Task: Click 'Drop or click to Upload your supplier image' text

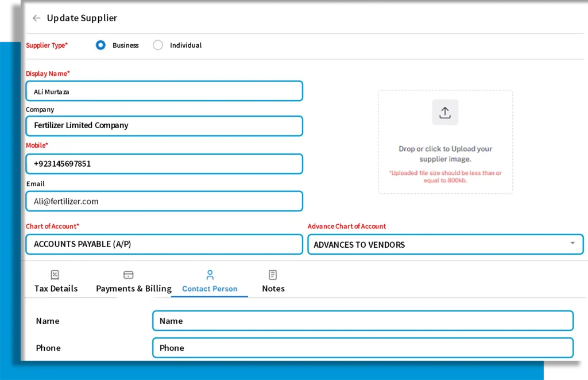Action: 445,154
